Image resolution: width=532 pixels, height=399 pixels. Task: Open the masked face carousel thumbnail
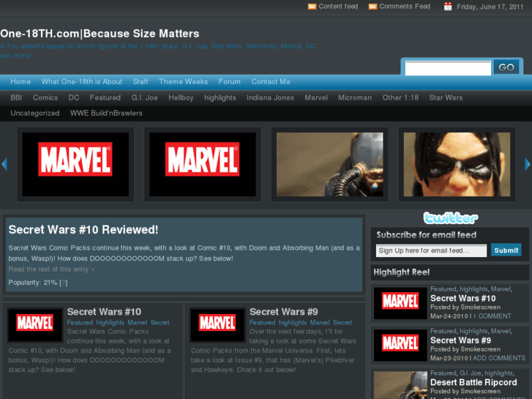[457, 164]
